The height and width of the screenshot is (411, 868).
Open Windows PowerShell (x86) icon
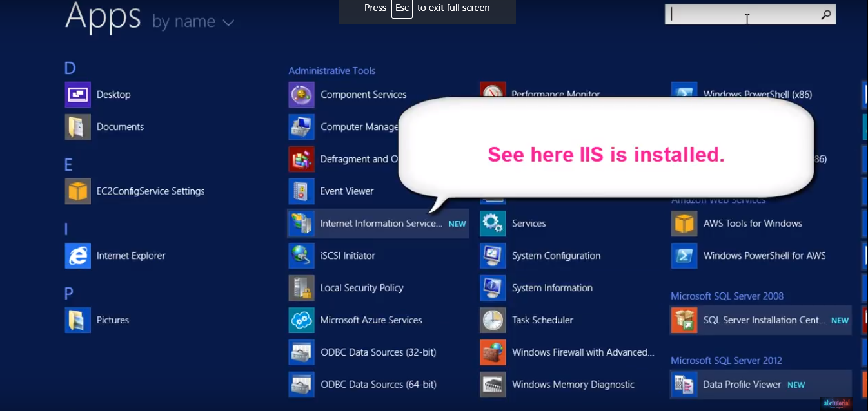684,90
